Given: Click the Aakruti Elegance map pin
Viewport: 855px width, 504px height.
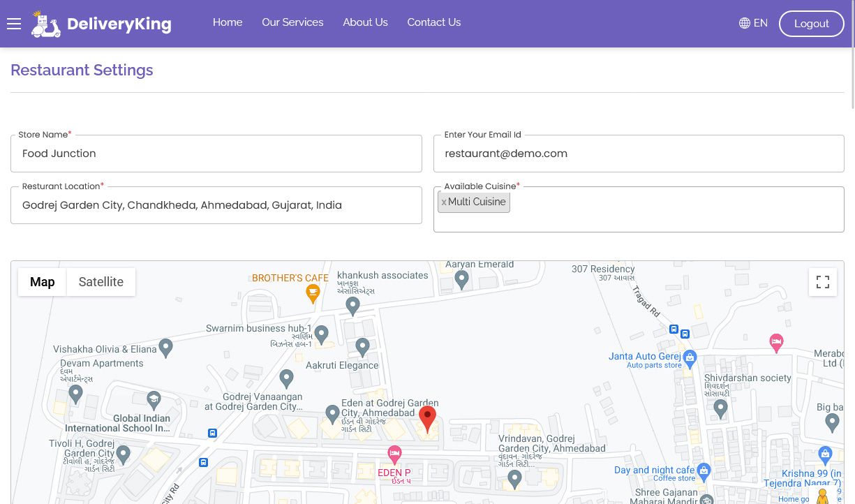Looking at the screenshot, I should (x=362, y=346).
